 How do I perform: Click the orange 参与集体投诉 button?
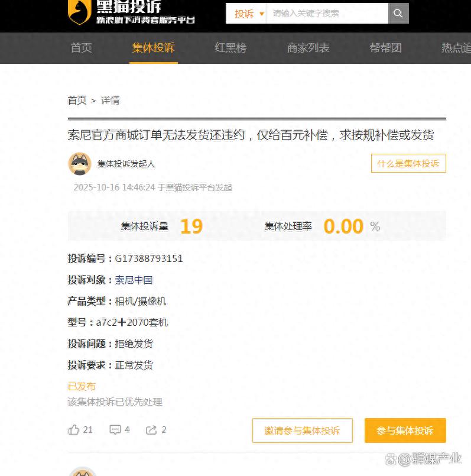coord(405,430)
